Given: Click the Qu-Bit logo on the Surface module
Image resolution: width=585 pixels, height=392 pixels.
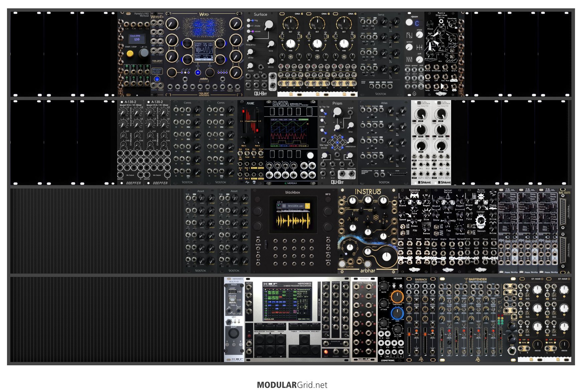Looking at the screenshot, I should [x=260, y=94].
